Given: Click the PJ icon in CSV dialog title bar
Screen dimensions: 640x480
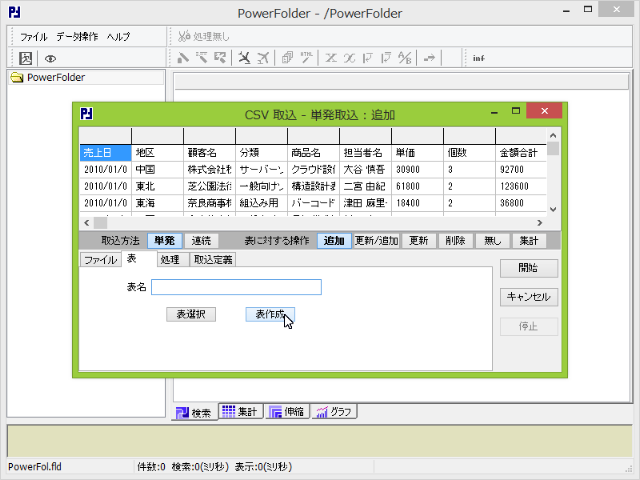Looking at the screenshot, I should [87, 113].
